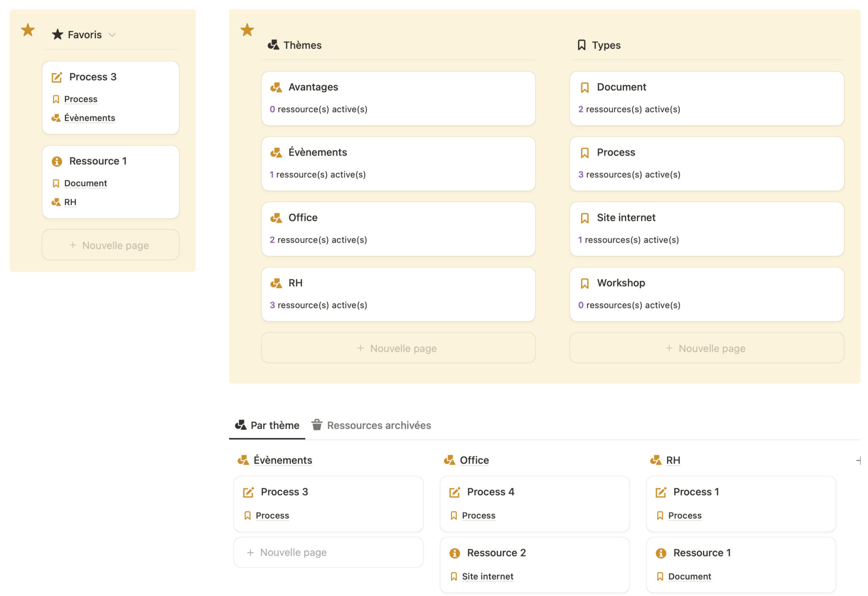Open the Site internet link under Ressource 2
This screenshot has height=596, width=868.
487,576
